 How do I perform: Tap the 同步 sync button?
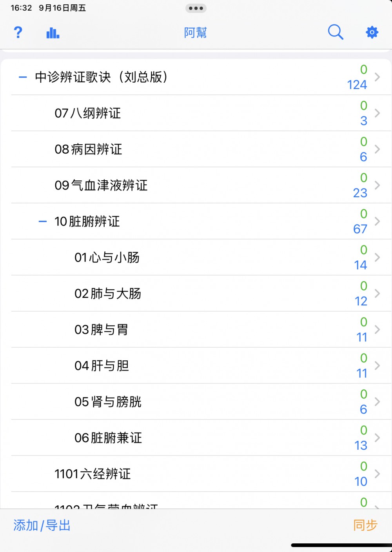click(x=365, y=525)
